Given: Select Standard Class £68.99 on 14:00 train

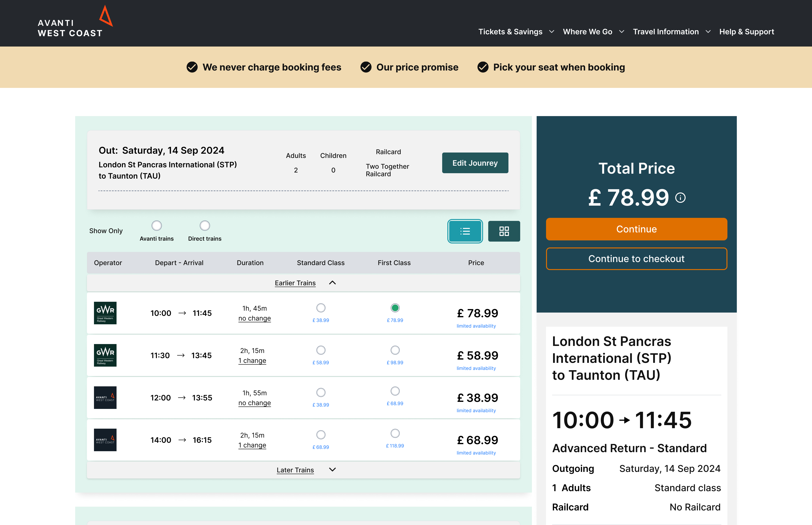Looking at the screenshot, I should click(321, 435).
